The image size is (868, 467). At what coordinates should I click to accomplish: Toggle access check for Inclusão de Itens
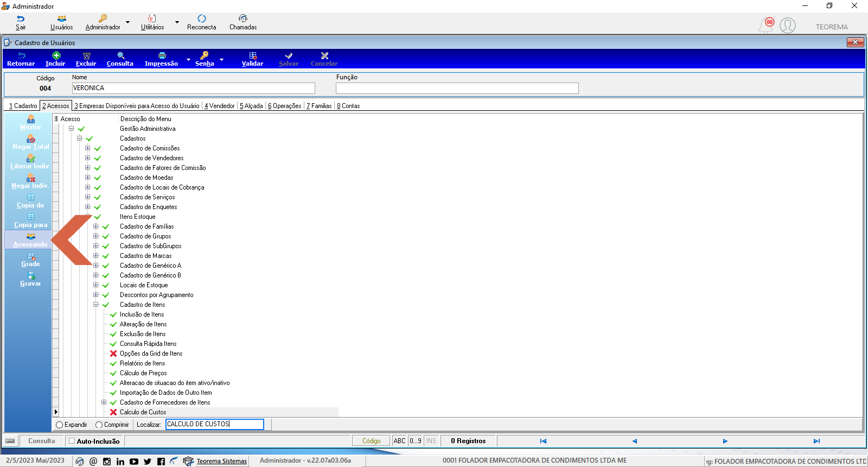click(x=113, y=314)
